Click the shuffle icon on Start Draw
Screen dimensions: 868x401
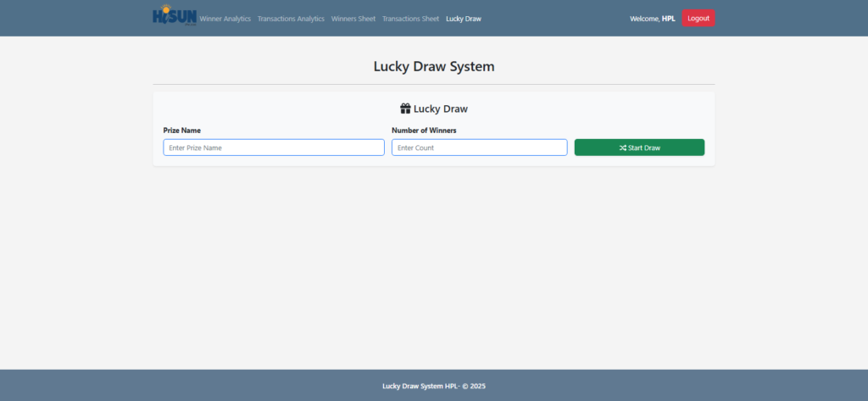click(623, 148)
